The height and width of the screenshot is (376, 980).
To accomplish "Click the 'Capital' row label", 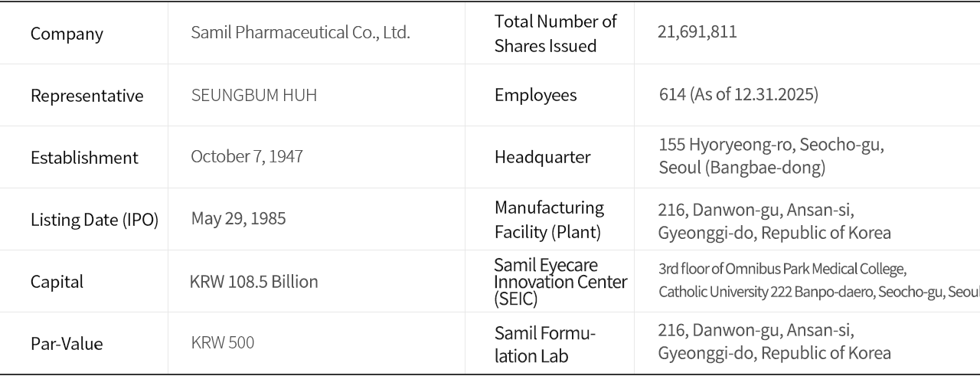I will coord(57,282).
